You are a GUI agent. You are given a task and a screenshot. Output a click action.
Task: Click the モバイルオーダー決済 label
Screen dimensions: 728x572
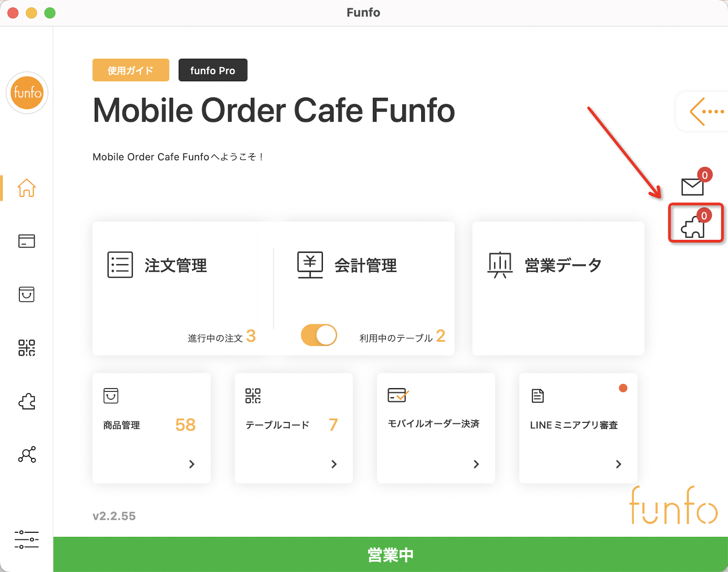click(434, 424)
